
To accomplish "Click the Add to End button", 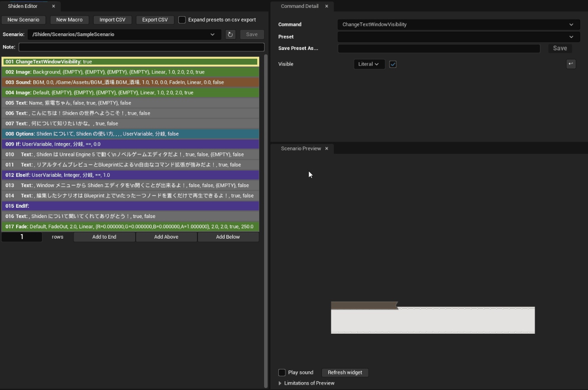I will pos(104,237).
